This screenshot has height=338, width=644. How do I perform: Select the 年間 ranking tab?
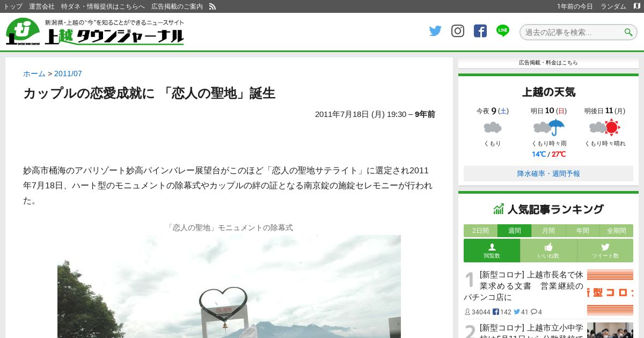[x=582, y=231]
